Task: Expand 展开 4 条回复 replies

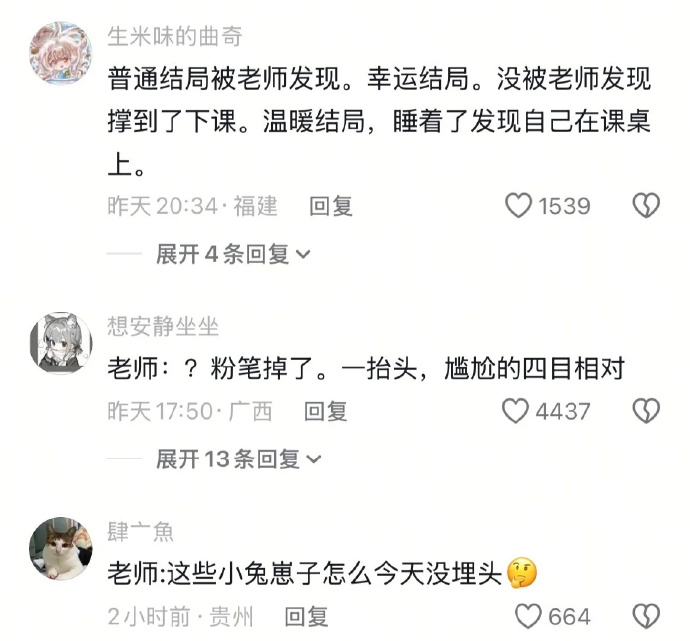Action: coord(233,254)
